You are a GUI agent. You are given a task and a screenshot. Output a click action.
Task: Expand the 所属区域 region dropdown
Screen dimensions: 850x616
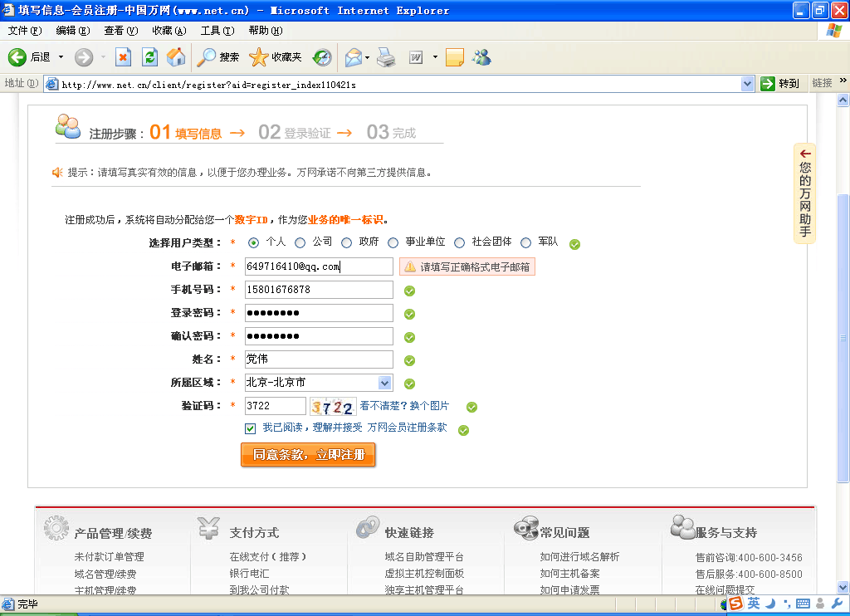click(x=384, y=383)
